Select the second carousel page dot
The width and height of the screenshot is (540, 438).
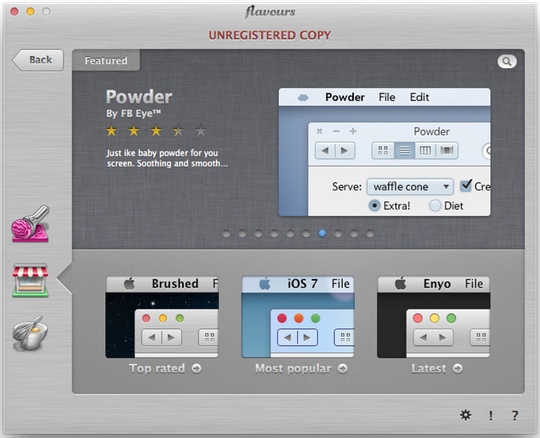point(242,234)
